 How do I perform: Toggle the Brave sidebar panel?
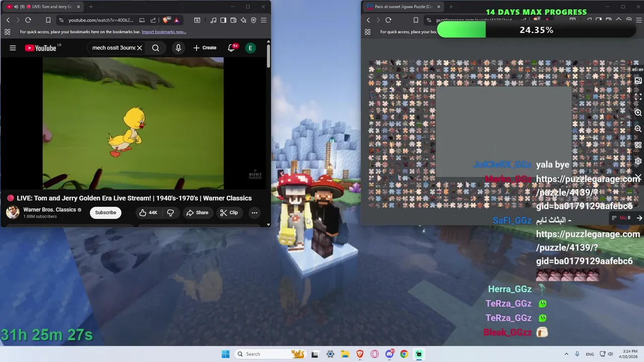coord(224,20)
